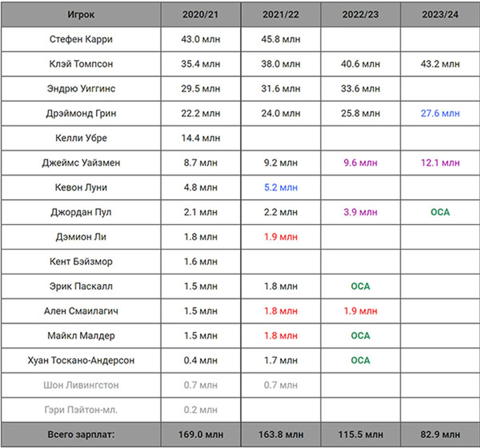Click Клэй Томпсон's 43.2 млн cell
Viewport: 480px width, 448px height.
[440, 64]
